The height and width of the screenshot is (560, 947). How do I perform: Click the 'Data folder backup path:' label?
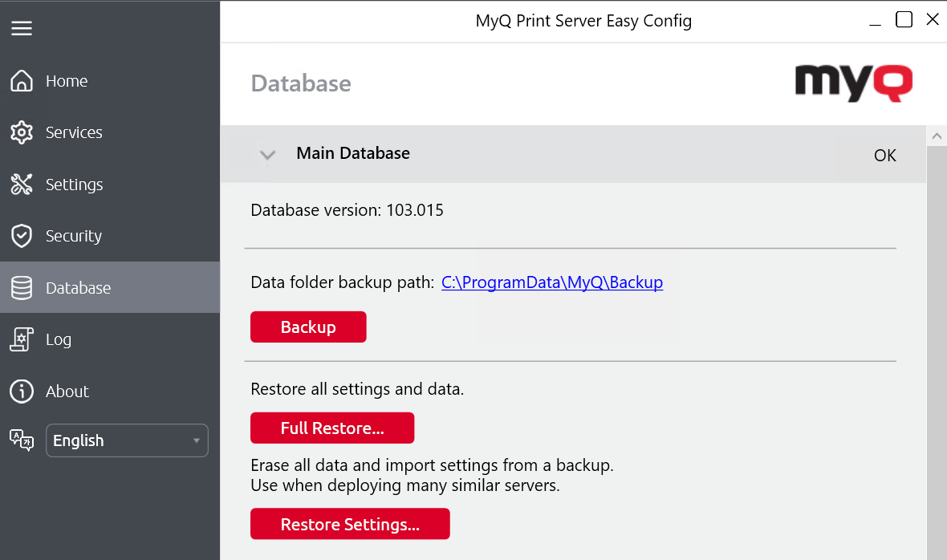tap(343, 282)
